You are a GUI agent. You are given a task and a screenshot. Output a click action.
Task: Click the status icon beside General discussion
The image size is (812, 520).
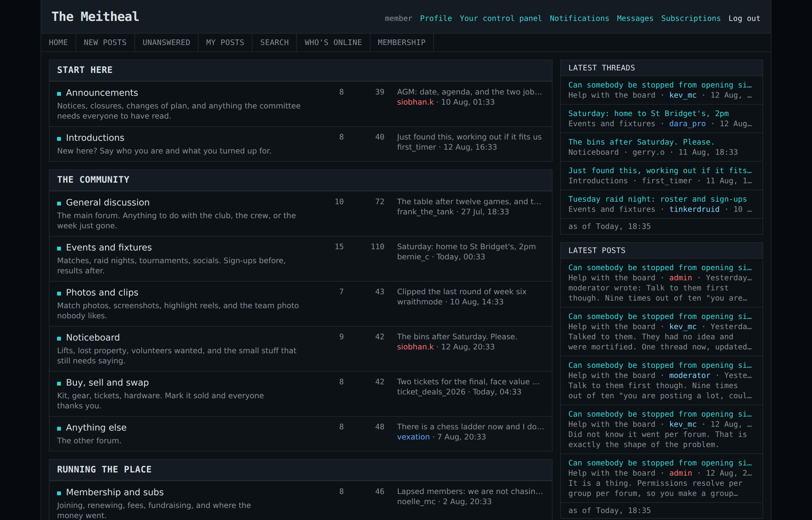click(x=59, y=203)
